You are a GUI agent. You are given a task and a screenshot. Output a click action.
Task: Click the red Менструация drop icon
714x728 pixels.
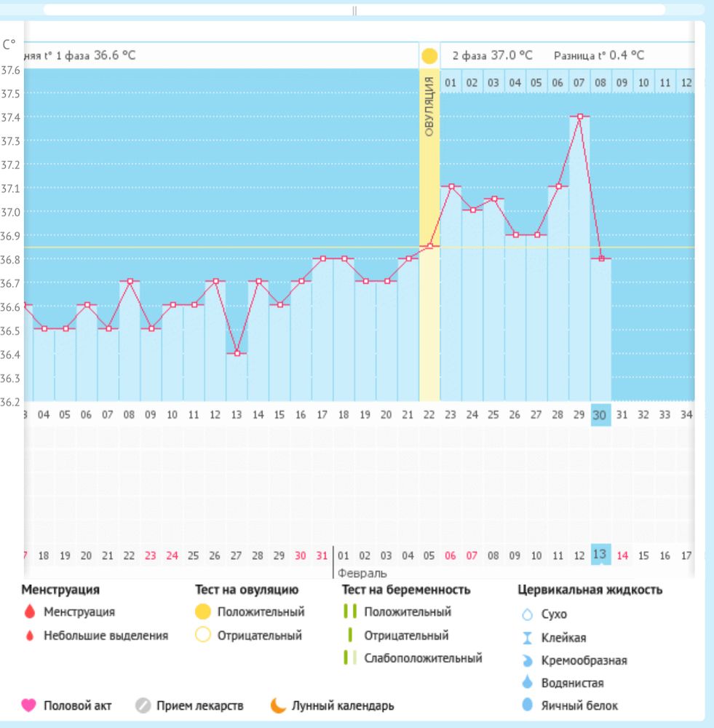(x=30, y=612)
